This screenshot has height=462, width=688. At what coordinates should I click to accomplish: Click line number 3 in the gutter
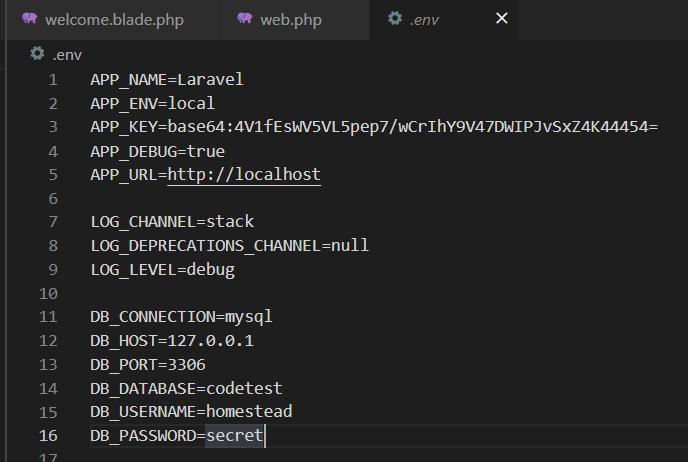click(53, 127)
